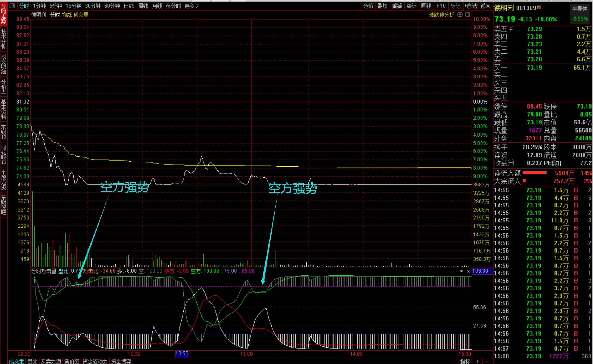The image size is (593, 364).
Task: Click 返回 to go back
Action: (485, 6)
